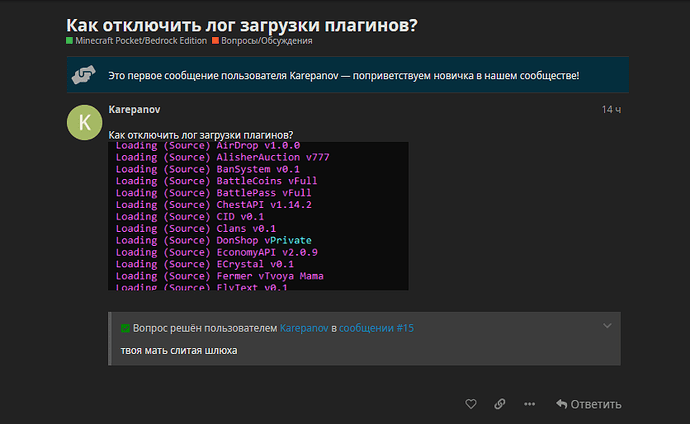
Task: Click Ответить reply button
Action: [x=588, y=404]
